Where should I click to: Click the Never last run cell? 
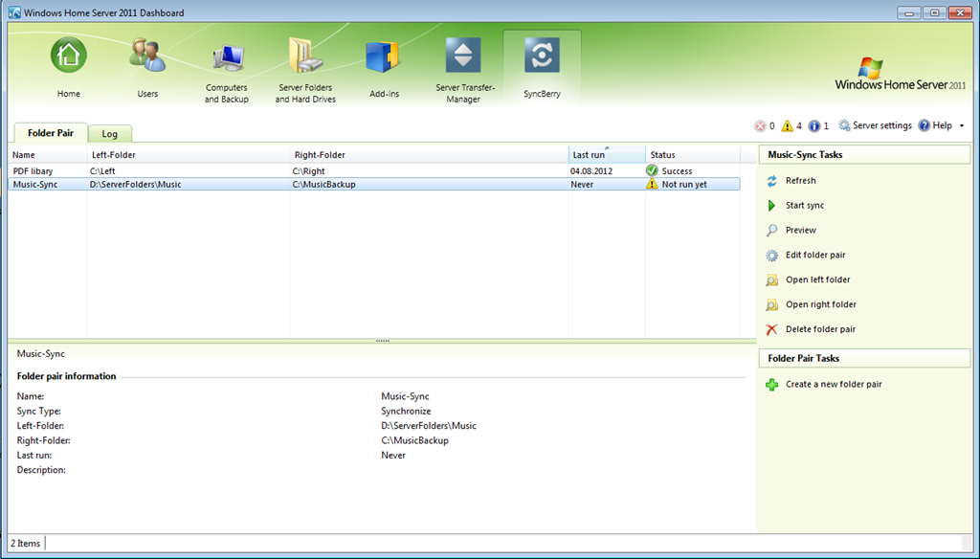(582, 185)
